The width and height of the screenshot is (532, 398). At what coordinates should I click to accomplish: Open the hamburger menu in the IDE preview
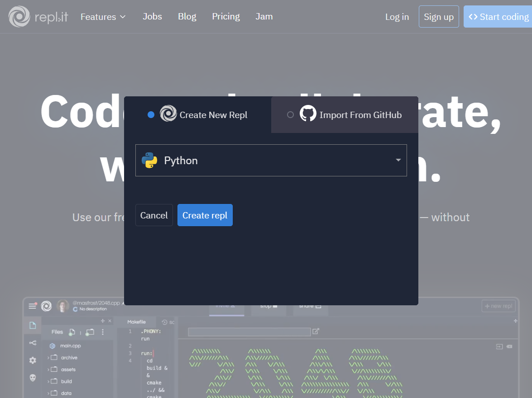[33, 306]
